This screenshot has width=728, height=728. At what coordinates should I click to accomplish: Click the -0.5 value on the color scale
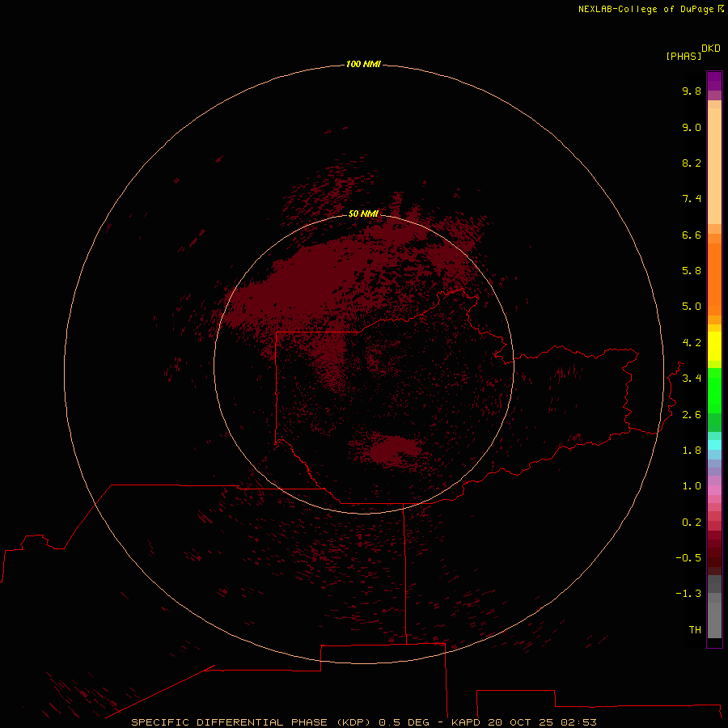coord(688,558)
